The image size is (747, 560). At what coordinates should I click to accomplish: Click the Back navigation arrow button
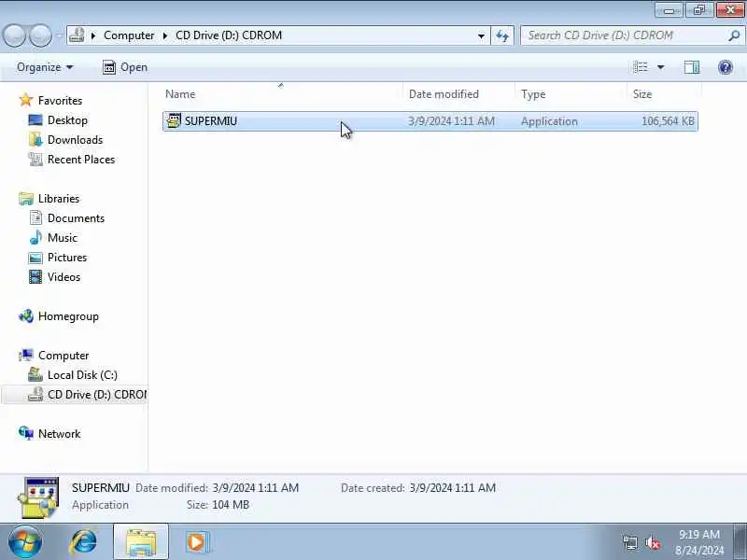(14, 35)
